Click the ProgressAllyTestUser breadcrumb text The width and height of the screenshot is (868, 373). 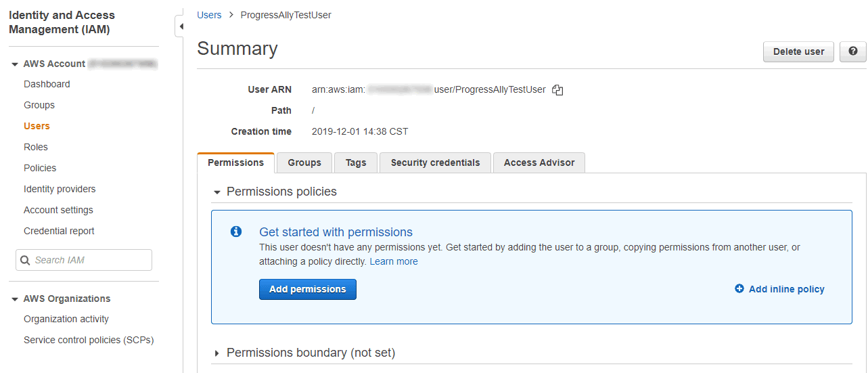click(x=286, y=15)
